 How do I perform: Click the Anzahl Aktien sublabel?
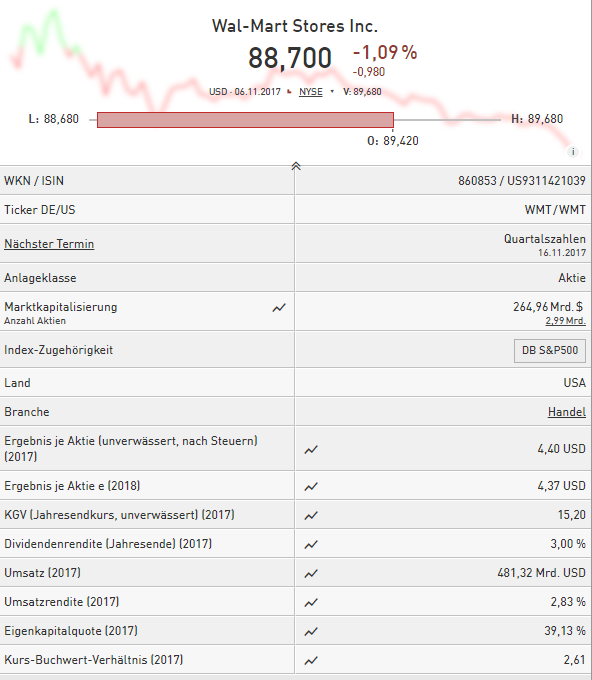35,321
